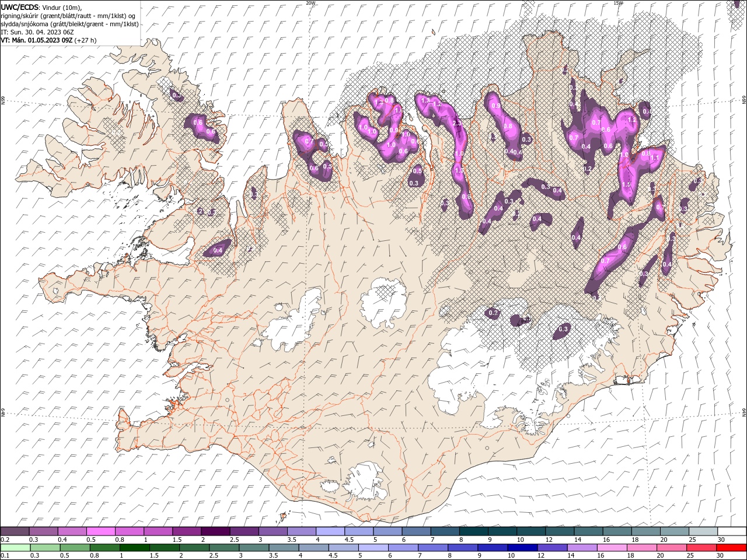
Task: Click the magenta swatch between 1 and 1.5 in purple scale
Action: [158, 531]
